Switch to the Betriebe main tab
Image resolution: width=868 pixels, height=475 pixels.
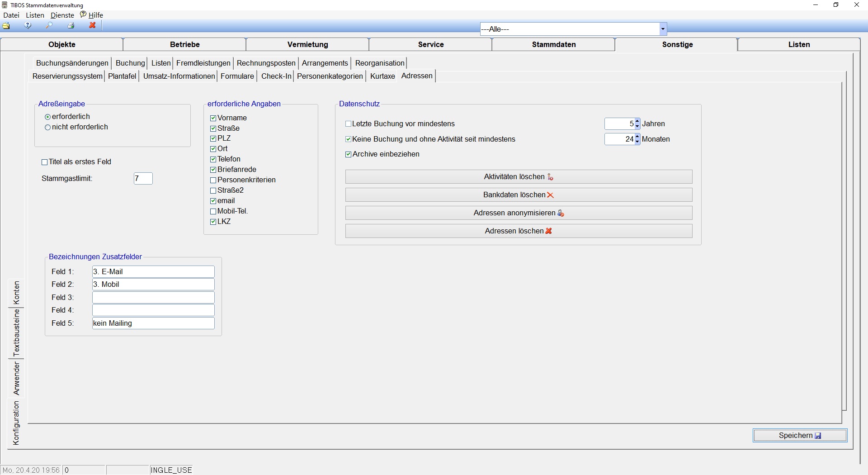[x=185, y=44]
